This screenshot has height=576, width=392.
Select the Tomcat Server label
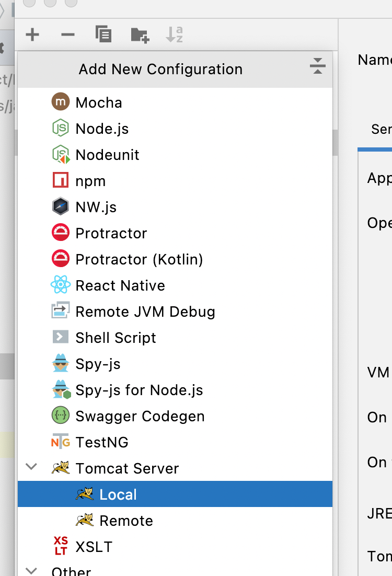127,468
